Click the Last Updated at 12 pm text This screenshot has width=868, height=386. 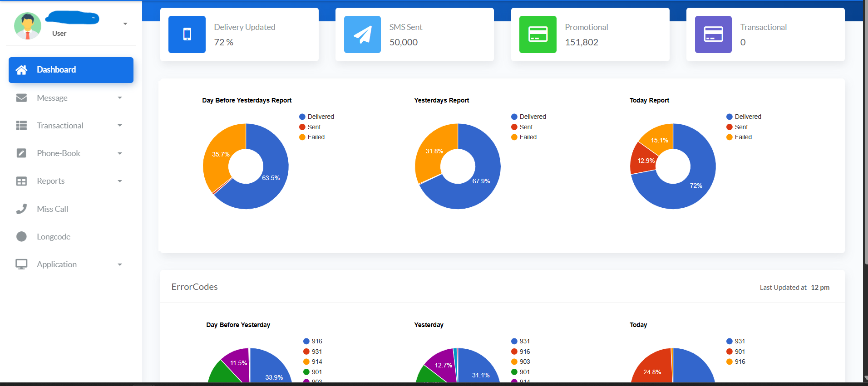click(x=794, y=288)
